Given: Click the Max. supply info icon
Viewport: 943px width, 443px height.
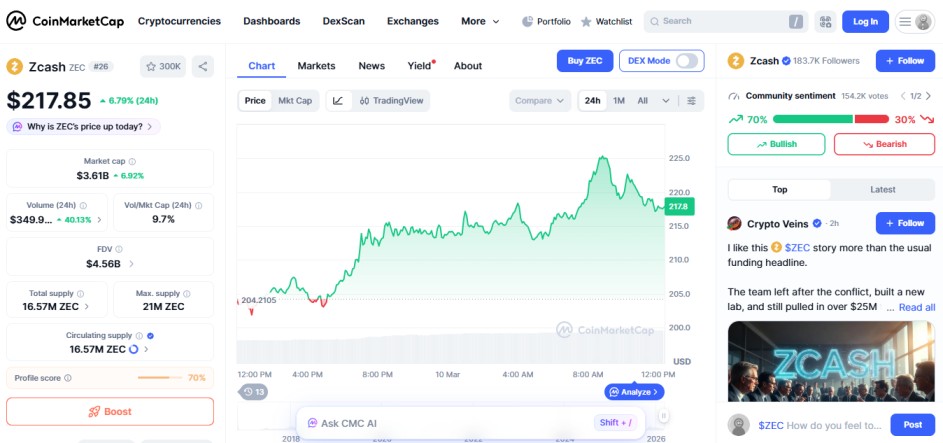Looking at the screenshot, I should pyautogui.click(x=186, y=294).
